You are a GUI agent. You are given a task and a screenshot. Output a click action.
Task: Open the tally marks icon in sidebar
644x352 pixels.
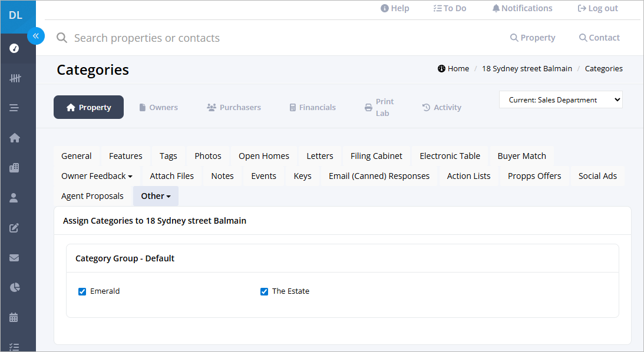[x=15, y=78]
